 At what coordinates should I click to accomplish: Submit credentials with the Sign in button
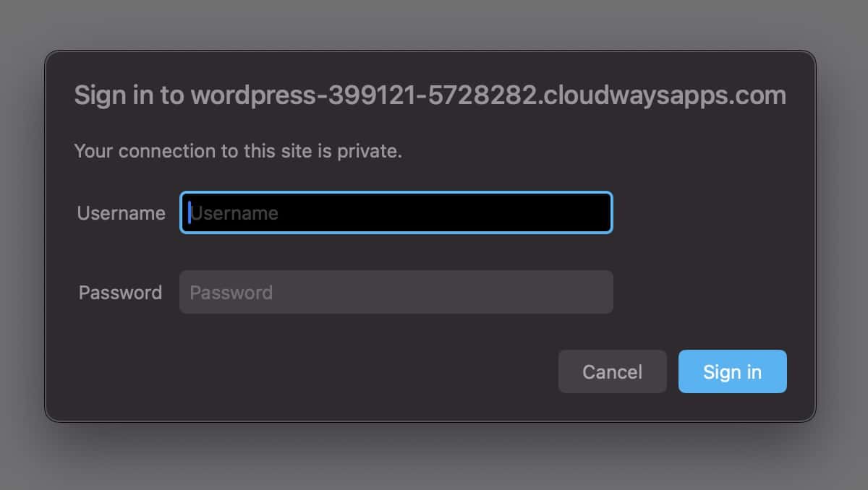point(732,371)
